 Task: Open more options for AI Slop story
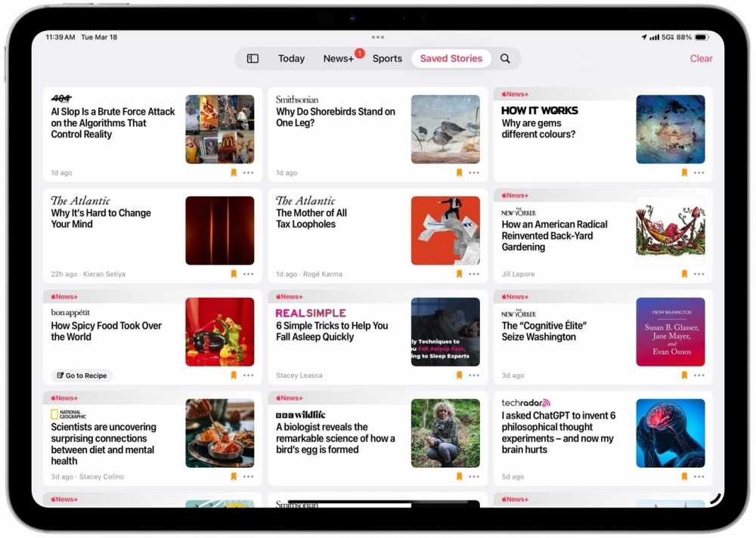248,172
